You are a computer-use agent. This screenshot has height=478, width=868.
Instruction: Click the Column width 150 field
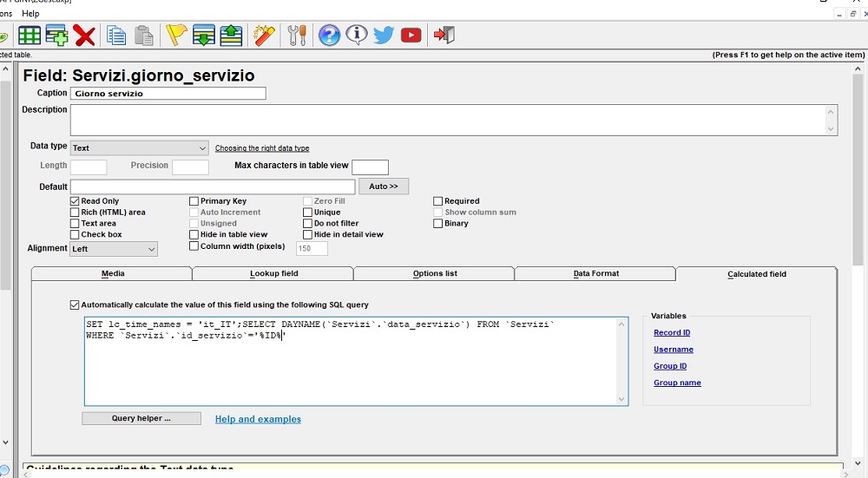[x=312, y=248]
